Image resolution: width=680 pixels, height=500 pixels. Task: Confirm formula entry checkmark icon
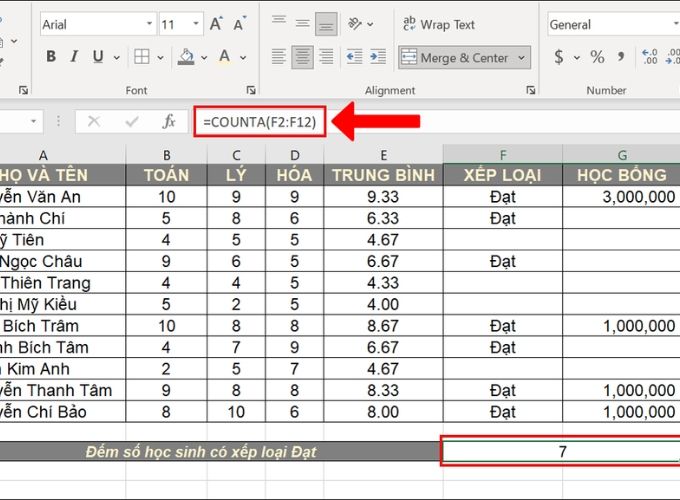tap(131, 121)
